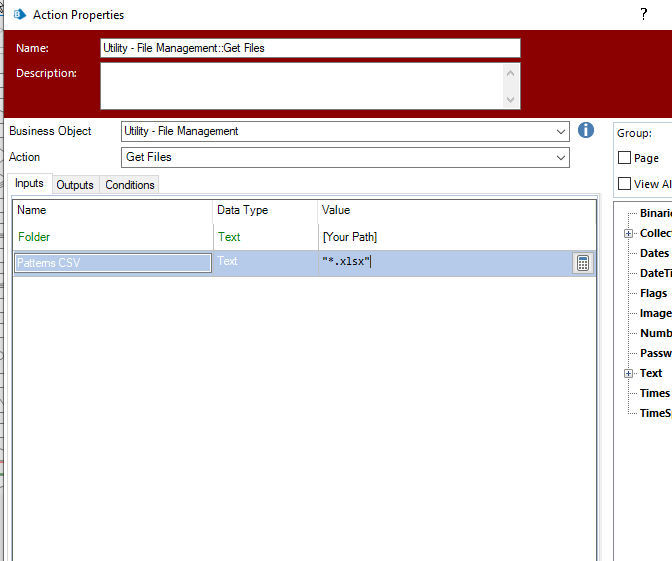This screenshot has height=561, width=672.
Task: Select the Inputs tab
Action: tap(29, 184)
